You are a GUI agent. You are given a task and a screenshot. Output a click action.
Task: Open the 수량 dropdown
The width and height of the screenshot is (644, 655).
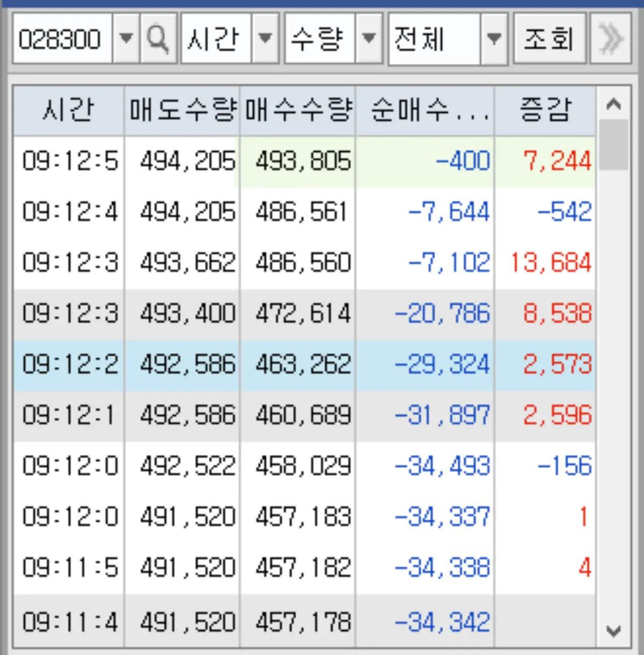click(369, 39)
